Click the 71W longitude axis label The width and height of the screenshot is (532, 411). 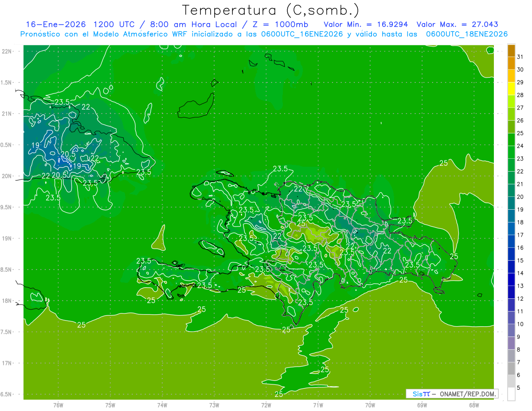(318, 405)
